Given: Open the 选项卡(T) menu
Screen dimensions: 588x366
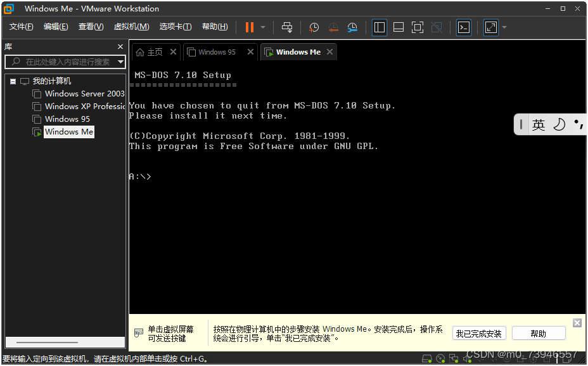Looking at the screenshot, I should pos(176,27).
